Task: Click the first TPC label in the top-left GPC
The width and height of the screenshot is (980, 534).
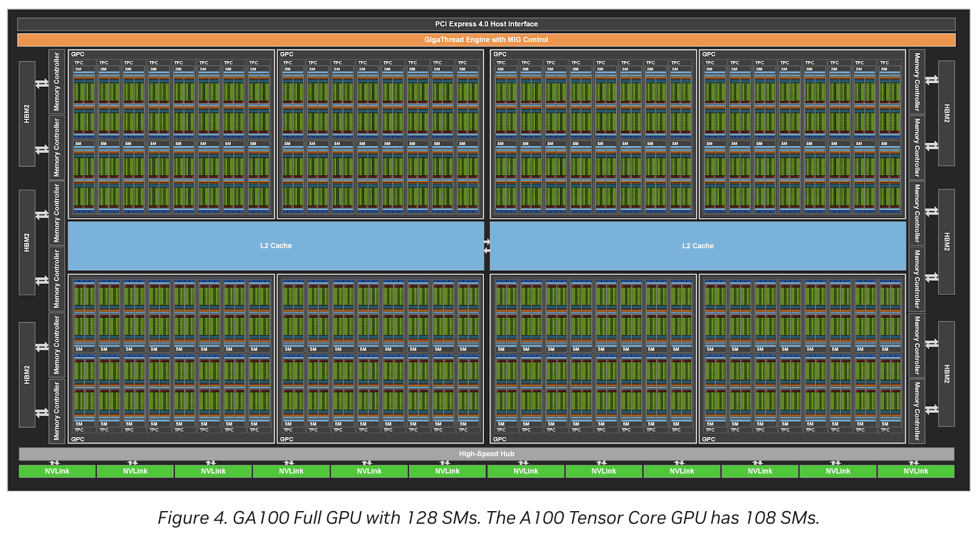Action: [79, 63]
